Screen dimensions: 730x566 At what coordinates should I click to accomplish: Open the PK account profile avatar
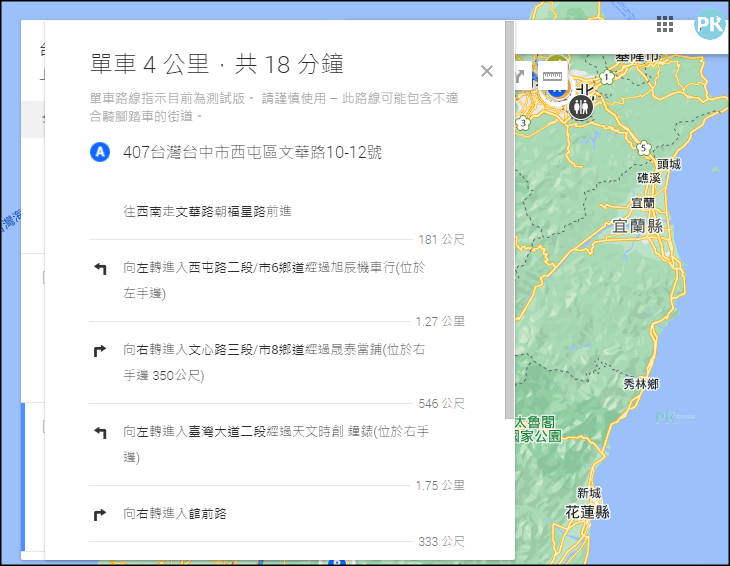tap(709, 24)
